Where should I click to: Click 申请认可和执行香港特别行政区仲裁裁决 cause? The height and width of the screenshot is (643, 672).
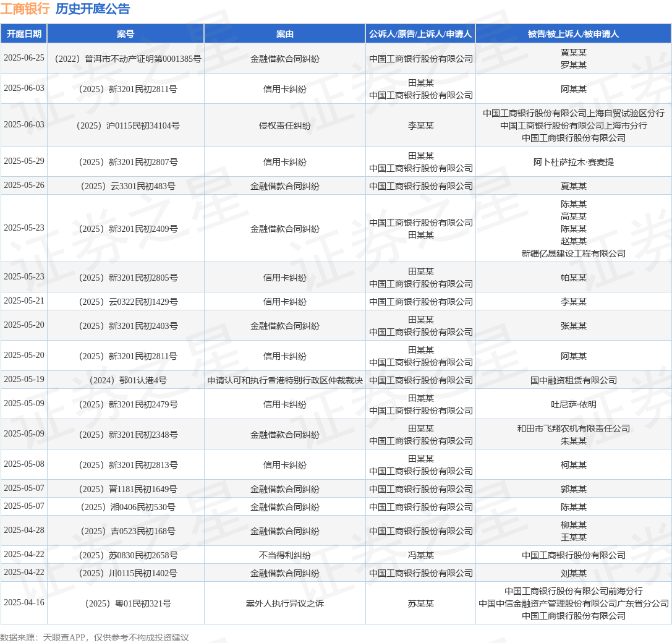pyautogui.click(x=284, y=380)
